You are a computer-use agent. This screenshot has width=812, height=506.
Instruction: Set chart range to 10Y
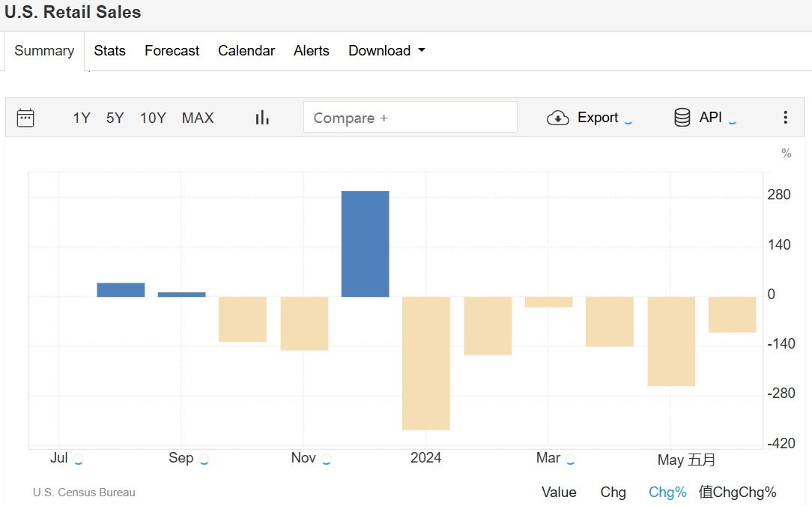[x=153, y=118]
